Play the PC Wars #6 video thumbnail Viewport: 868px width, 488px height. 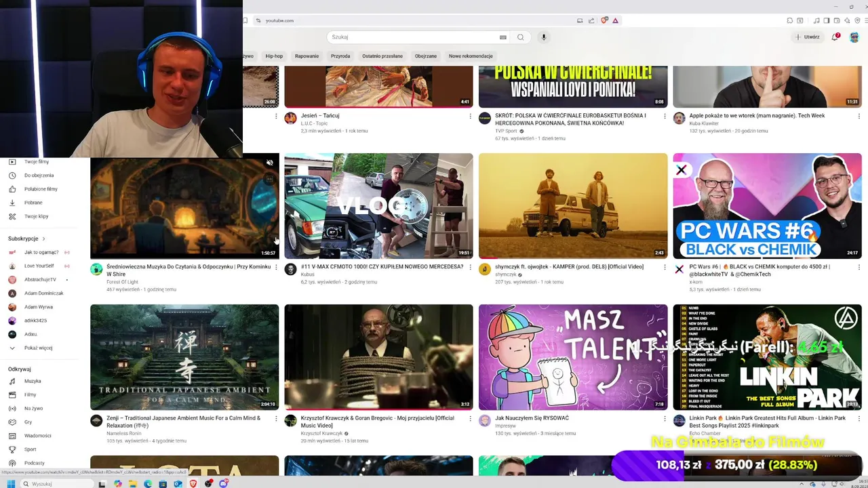point(767,206)
